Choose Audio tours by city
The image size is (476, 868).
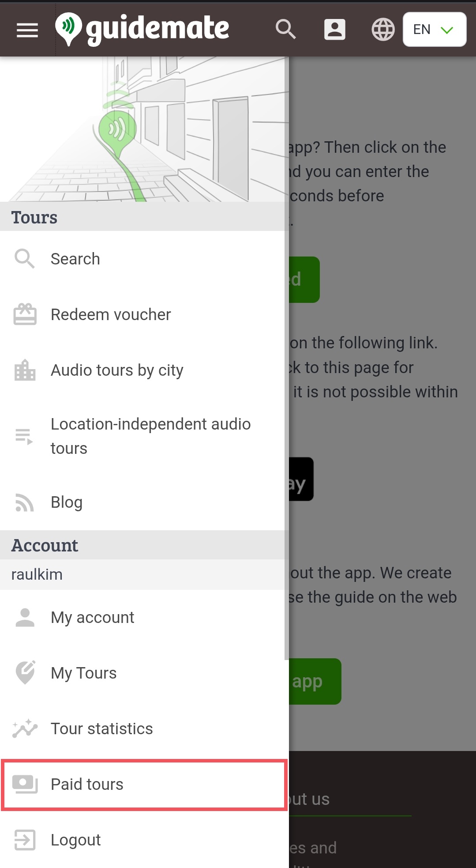click(144, 370)
